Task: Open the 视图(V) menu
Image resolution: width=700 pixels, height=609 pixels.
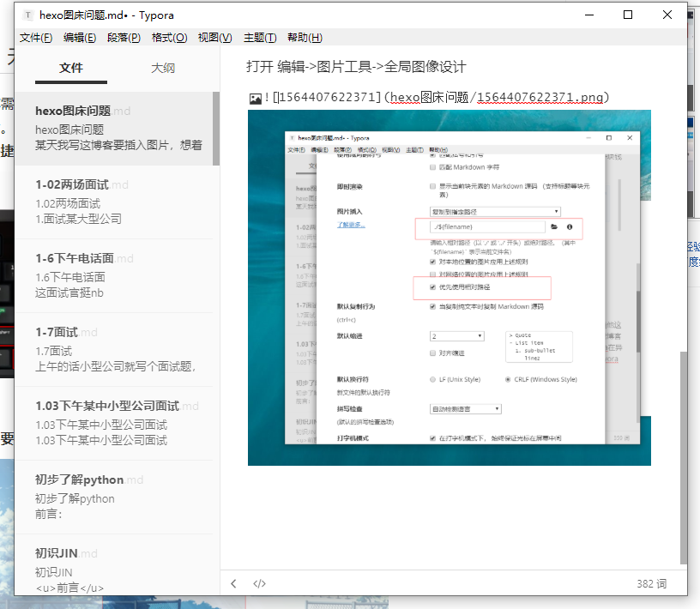Action: coord(214,38)
